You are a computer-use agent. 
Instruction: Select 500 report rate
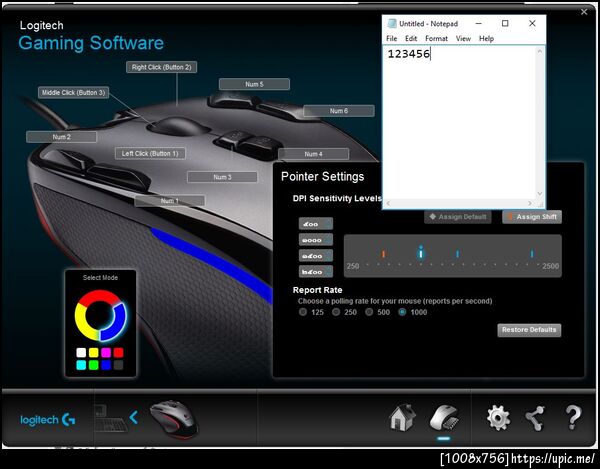369,312
